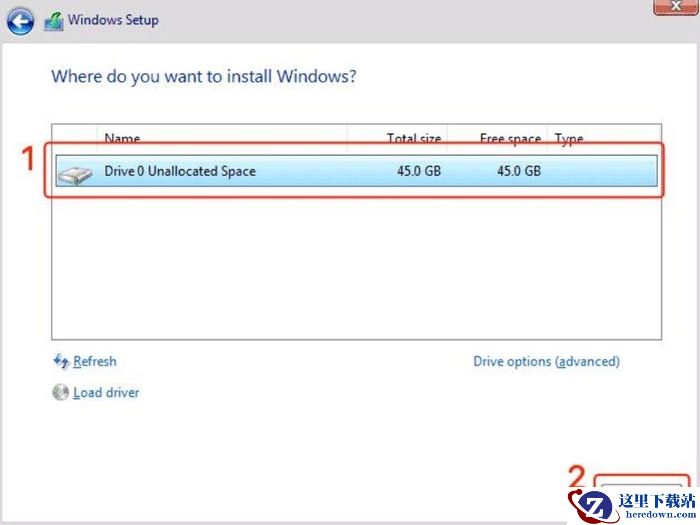Screen dimensions: 700x525
Task: Click the Refresh arrows icon
Action: 61,361
